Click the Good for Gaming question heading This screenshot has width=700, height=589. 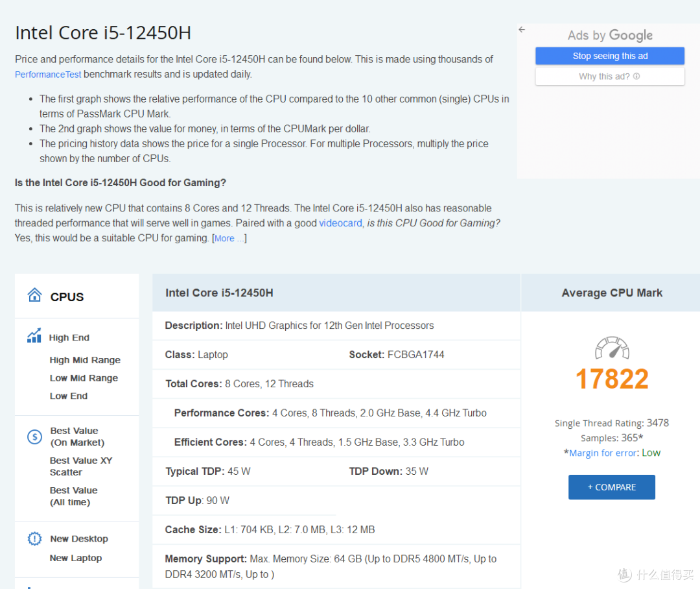[x=121, y=183]
